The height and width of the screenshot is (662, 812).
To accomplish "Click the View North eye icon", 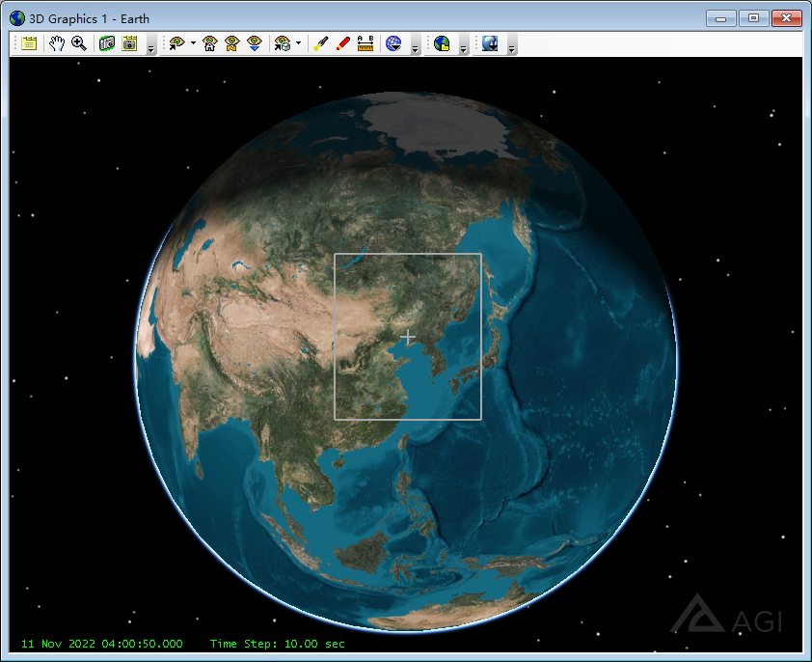I will 230,43.
